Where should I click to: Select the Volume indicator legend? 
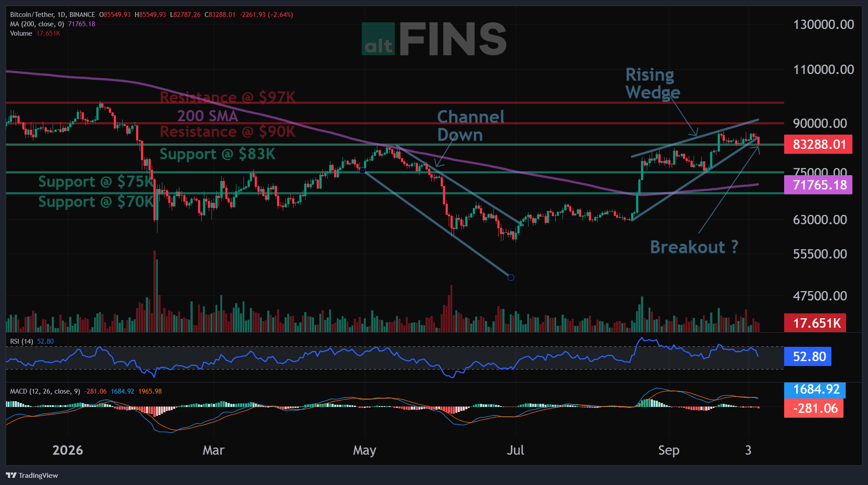coord(21,33)
